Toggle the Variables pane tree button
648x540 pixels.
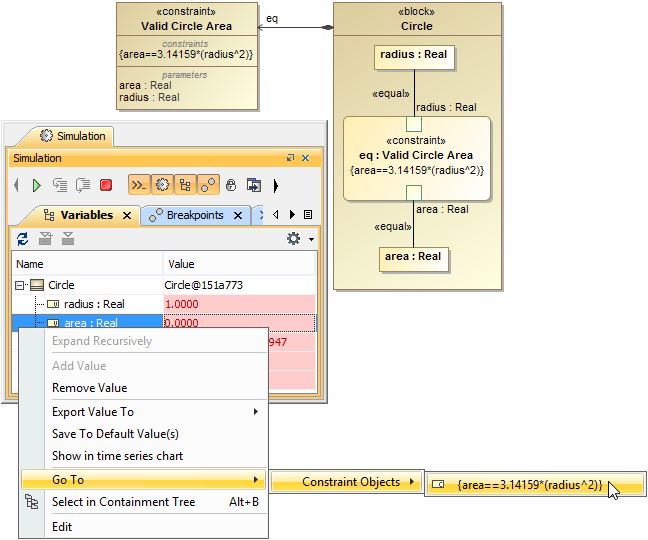coord(185,185)
